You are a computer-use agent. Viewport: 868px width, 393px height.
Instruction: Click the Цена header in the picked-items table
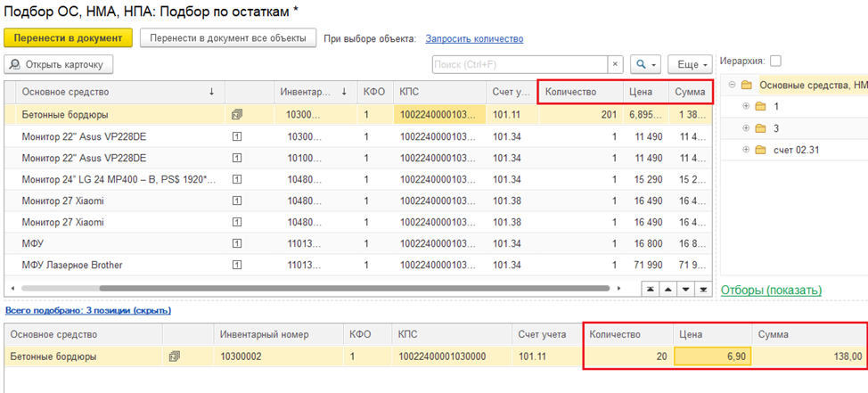(x=712, y=334)
